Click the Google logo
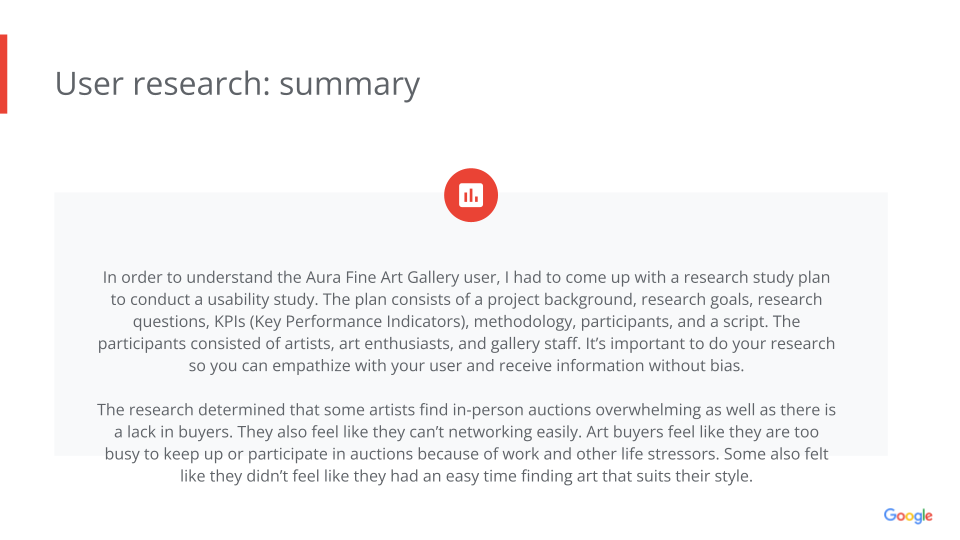This screenshot has height=540, width=960. click(907, 516)
